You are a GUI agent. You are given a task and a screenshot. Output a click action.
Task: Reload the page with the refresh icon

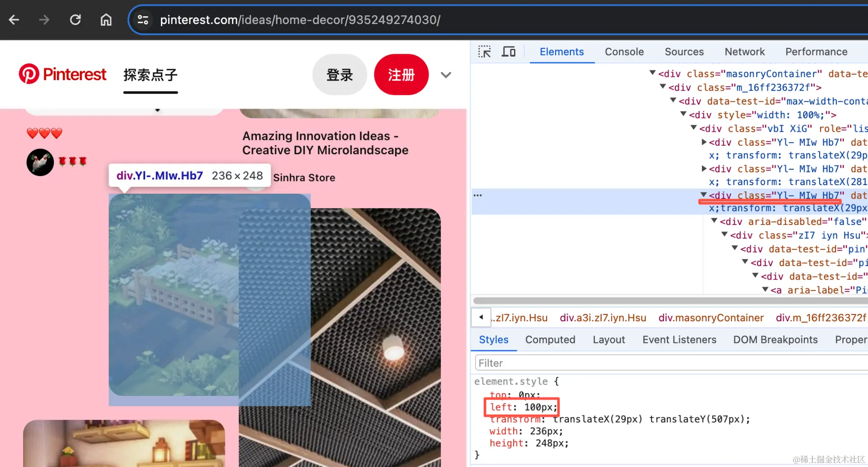[75, 20]
